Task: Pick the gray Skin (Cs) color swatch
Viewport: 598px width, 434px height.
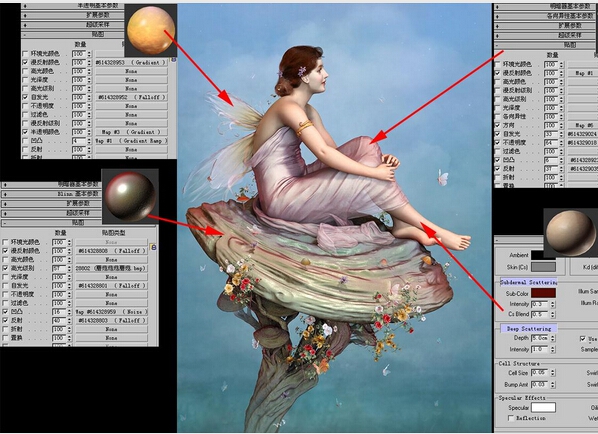Action: (543, 267)
